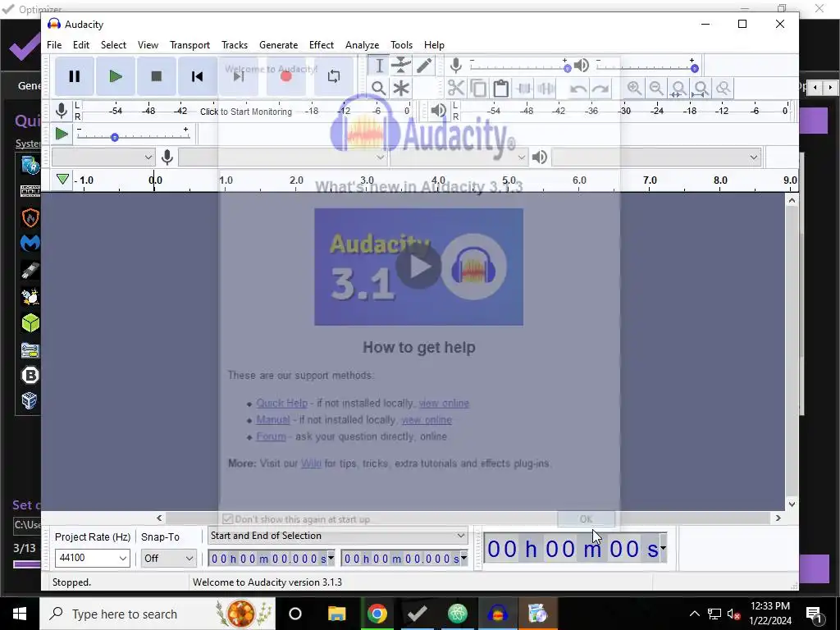Toggle the Loop button
The height and width of the screenshot is (630, 840).
333,76
